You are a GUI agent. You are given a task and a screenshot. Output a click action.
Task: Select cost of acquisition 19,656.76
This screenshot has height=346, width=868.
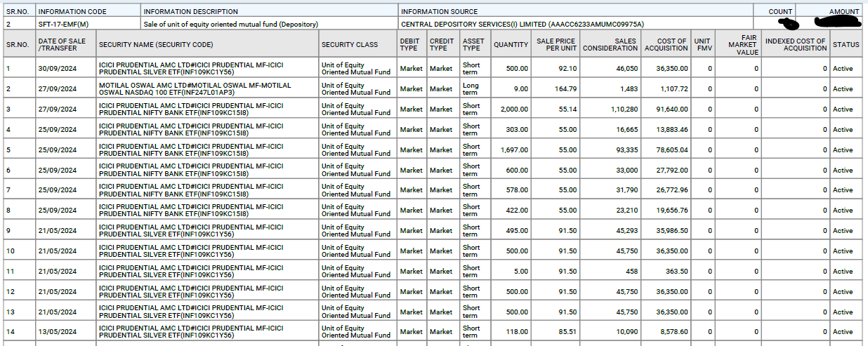tap(672, 211)
